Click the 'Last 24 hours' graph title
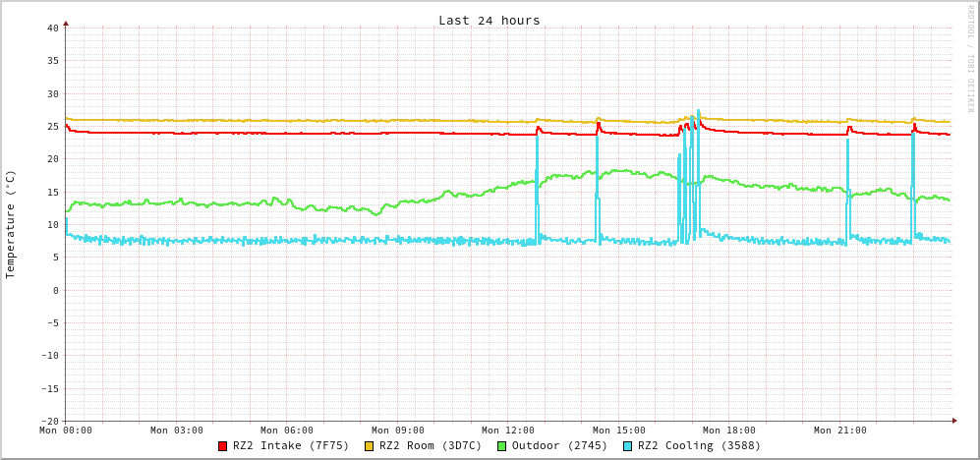 (x=489, y=21)
